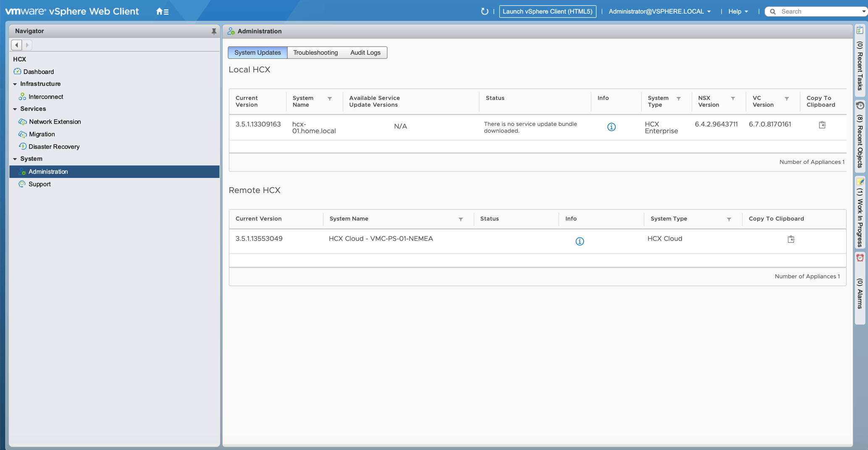Switch to the Troubleshooting tab
This screenshot has width=868, height=450.
(315, 53)
